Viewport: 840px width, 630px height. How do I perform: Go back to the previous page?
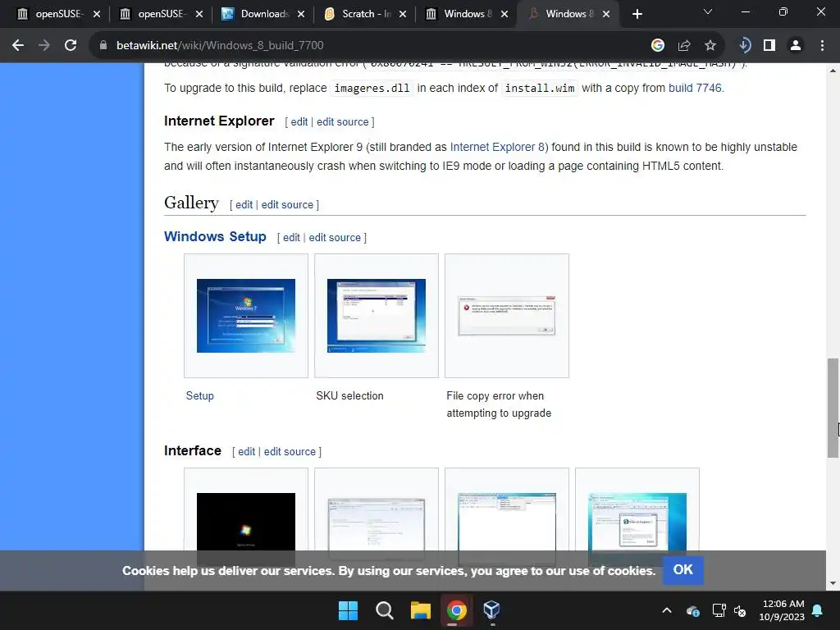(x=18, y=46)
